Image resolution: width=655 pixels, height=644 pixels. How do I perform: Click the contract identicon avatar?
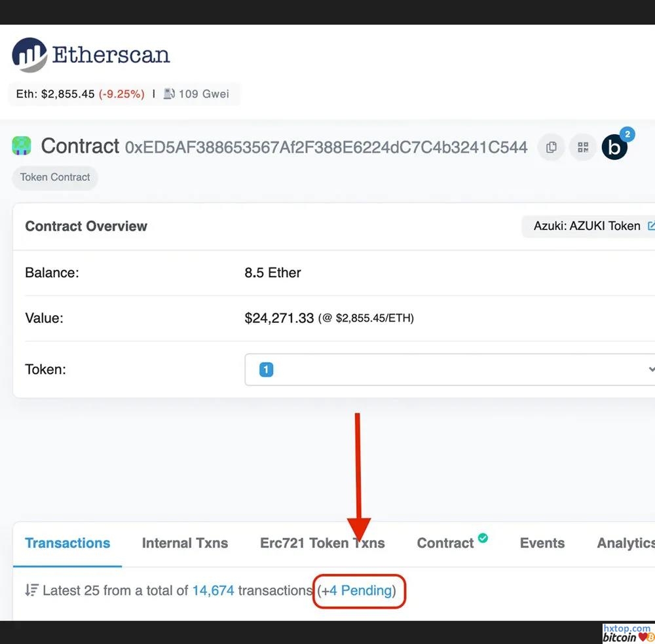(22, 146)
